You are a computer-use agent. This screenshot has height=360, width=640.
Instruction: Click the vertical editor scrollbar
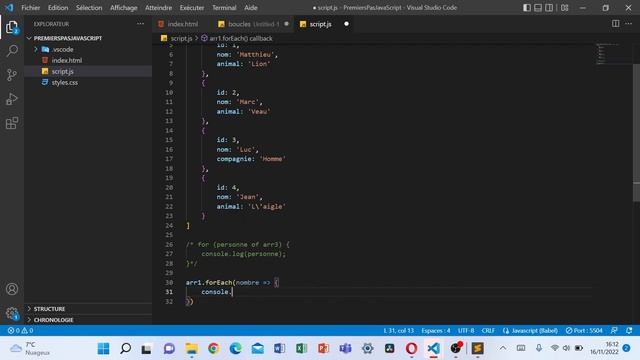(636, 133)
